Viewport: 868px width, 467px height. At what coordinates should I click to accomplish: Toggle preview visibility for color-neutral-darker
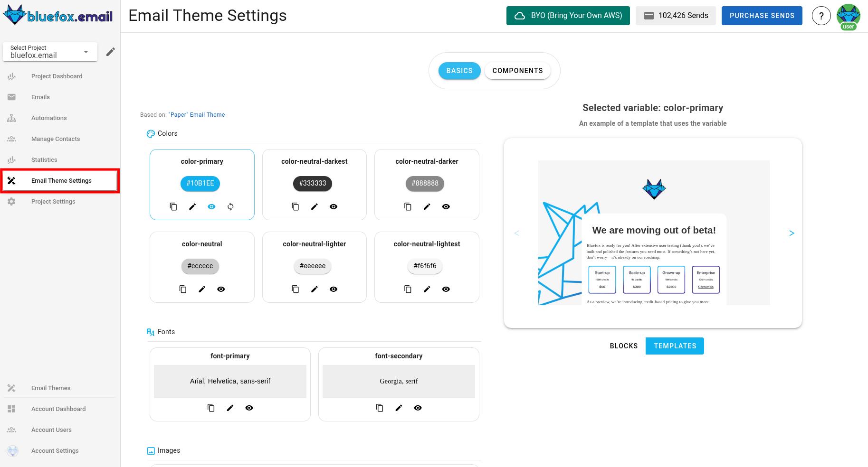(446, 206)
